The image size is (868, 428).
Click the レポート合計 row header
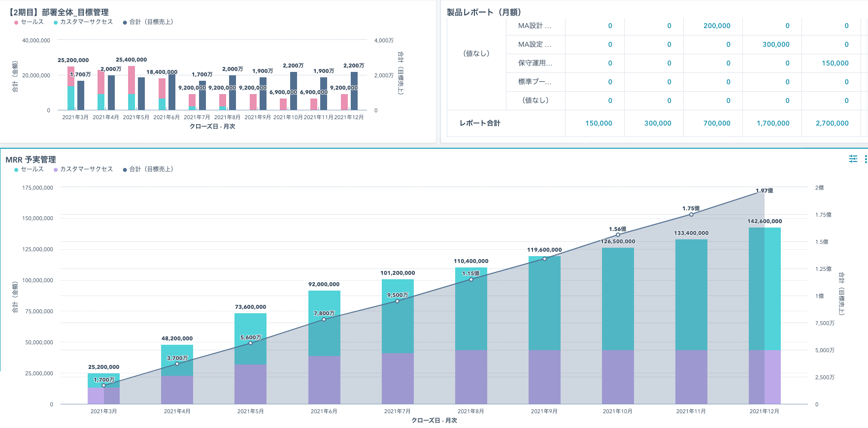pos(480,123)
